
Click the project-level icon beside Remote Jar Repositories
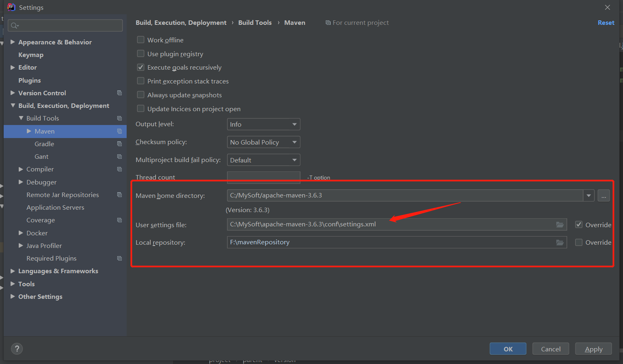[119, 195]
